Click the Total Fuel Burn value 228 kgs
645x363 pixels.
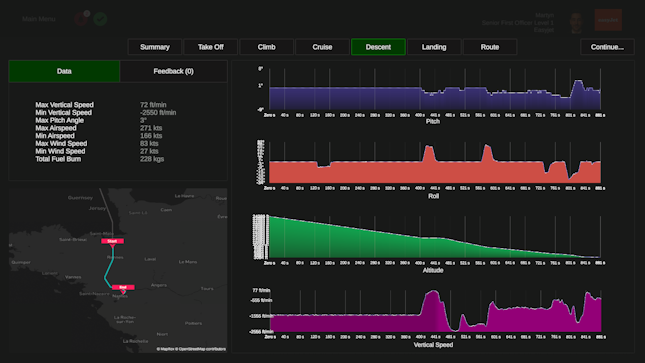click(x=152, y=159)
